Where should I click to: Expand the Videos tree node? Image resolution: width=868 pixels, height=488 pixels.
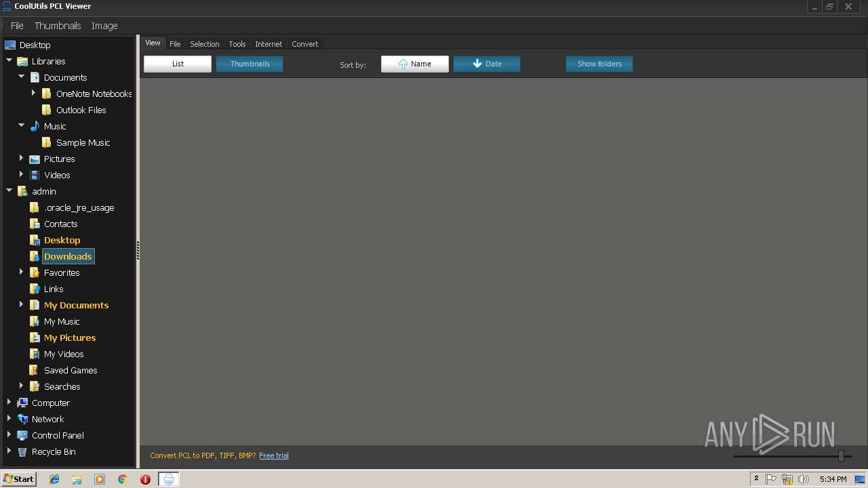point(21,174)
